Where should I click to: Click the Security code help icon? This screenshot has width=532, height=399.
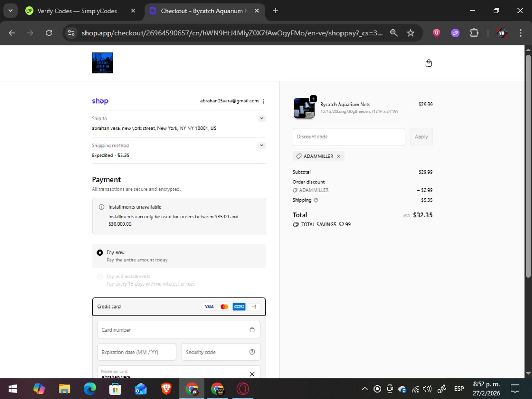252,352
